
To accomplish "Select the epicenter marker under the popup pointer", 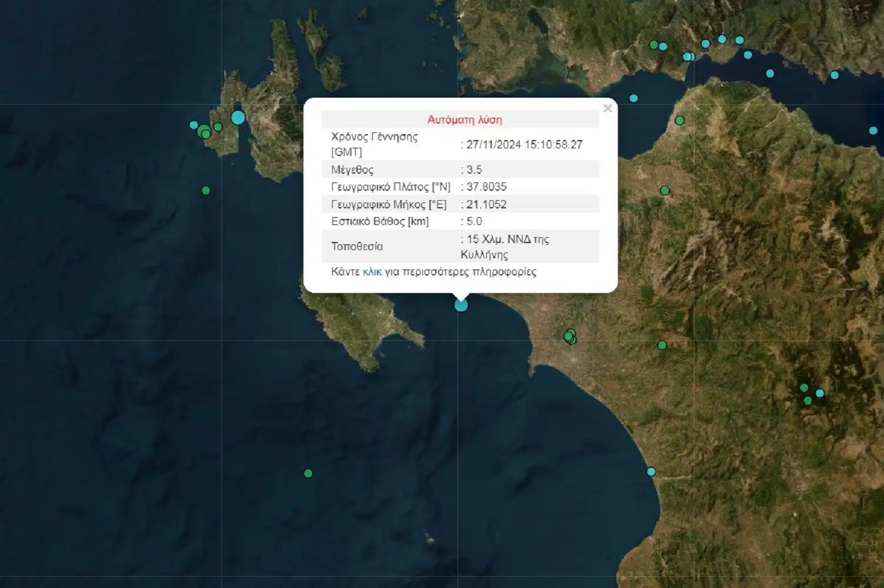I will tap(461, 305).
